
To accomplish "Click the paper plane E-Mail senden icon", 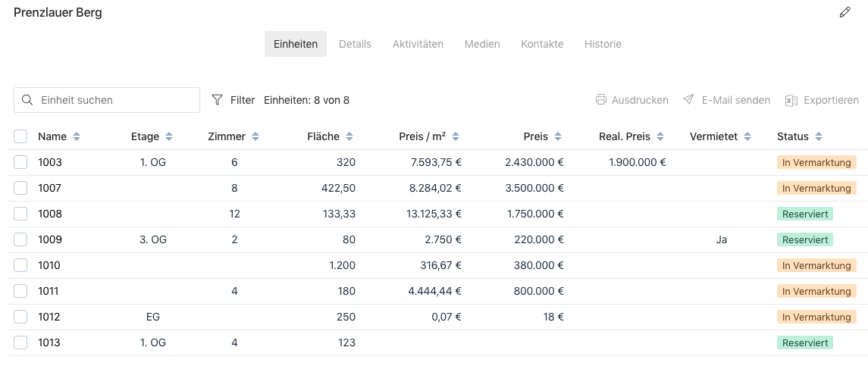I will [688, 100].
